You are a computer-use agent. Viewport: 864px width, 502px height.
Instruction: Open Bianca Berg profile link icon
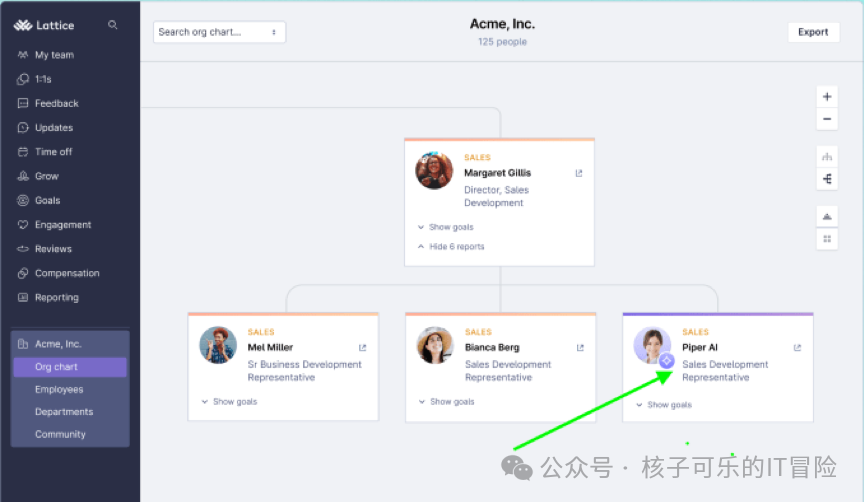pyautogui.click(x=580, y=348)
